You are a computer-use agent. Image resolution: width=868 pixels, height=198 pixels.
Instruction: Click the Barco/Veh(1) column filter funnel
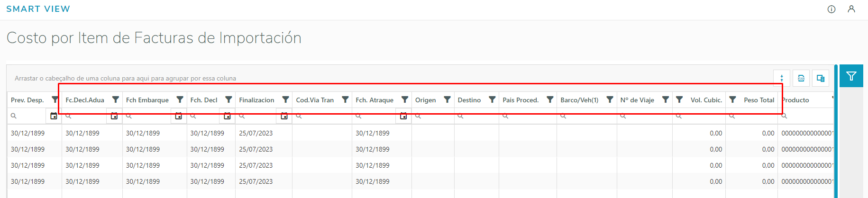(x=610, y=99)
